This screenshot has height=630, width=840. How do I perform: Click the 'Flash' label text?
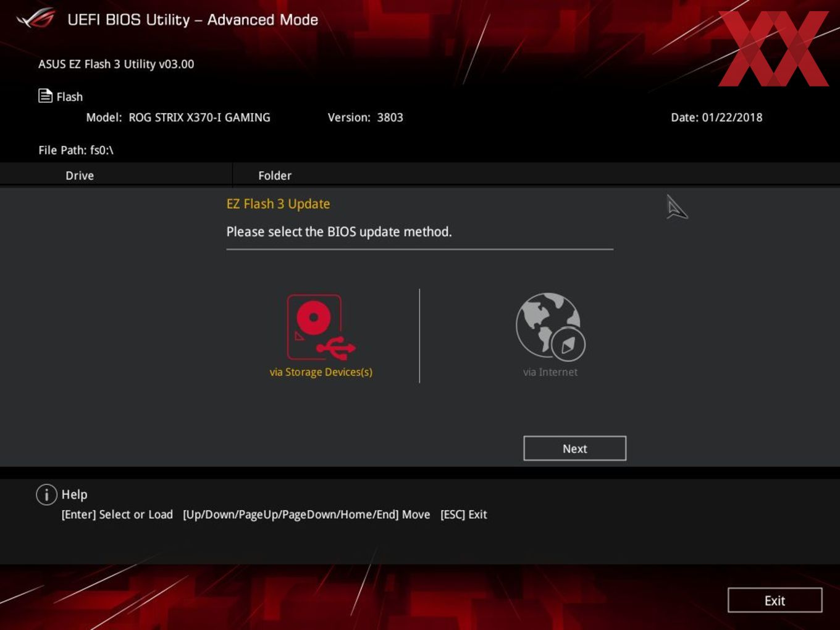click(x=69, y=97)
